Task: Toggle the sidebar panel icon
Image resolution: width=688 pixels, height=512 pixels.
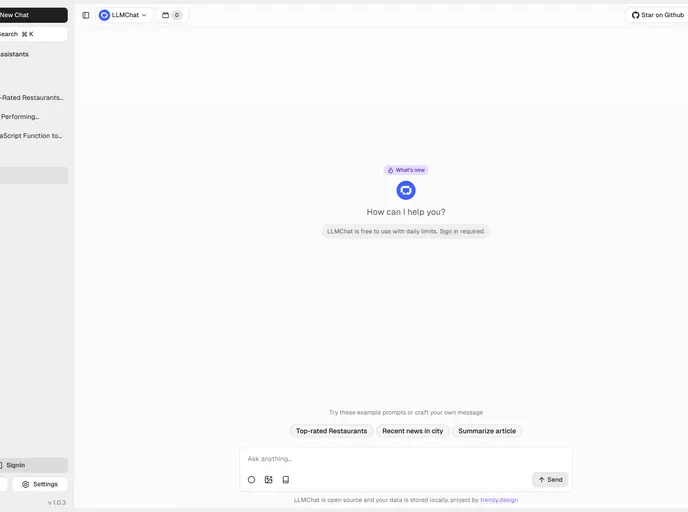Action: pos(86,15)
